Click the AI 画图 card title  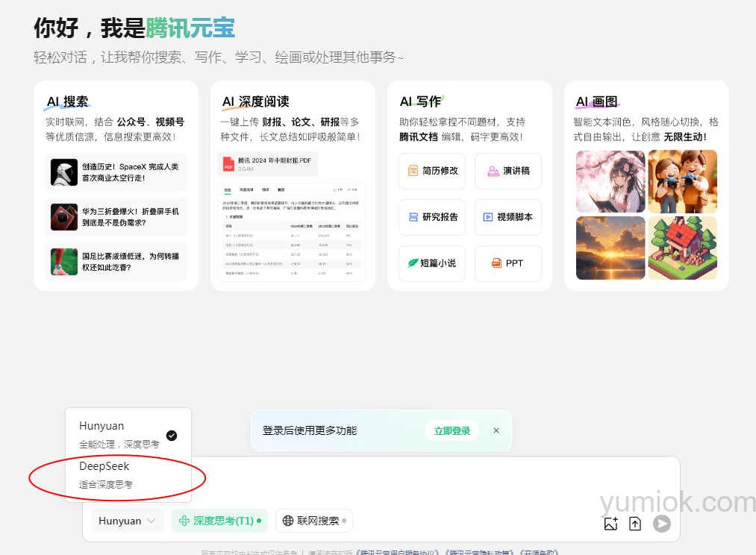pyautogui.click(x=597, y=101)
